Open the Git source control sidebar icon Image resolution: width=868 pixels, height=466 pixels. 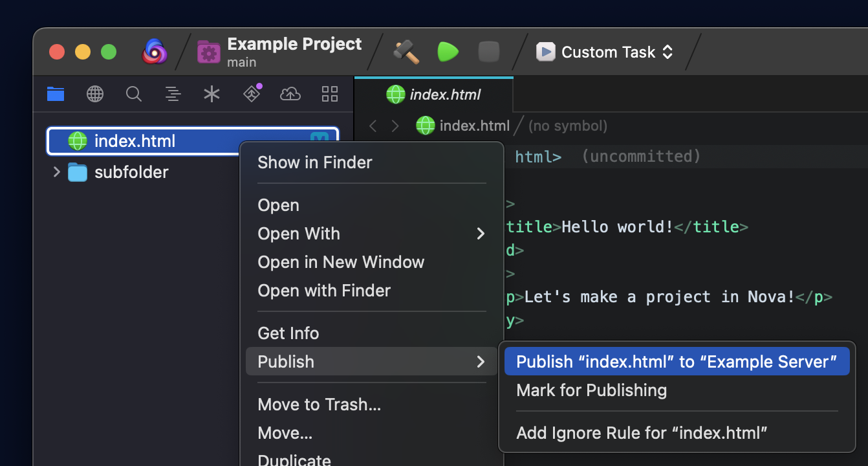[x=252, y=94]
